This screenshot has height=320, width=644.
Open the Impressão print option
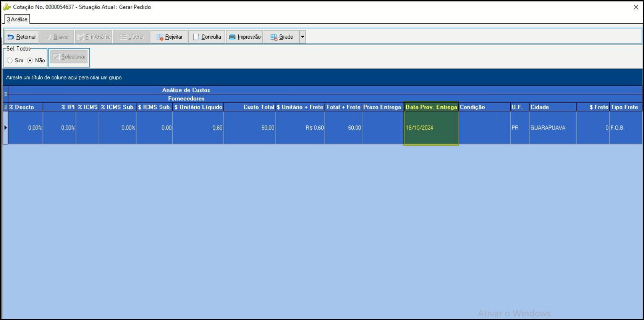[244, 37]
